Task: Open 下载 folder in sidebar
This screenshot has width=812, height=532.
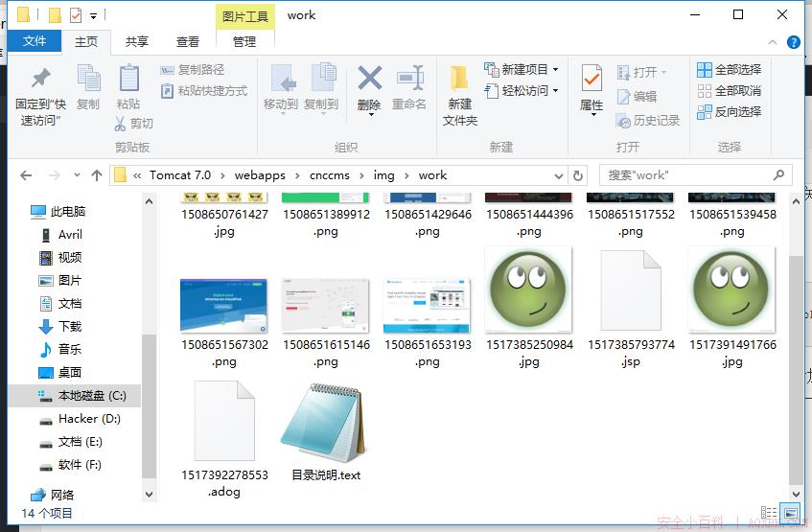Action: click(x=60, y=326)
